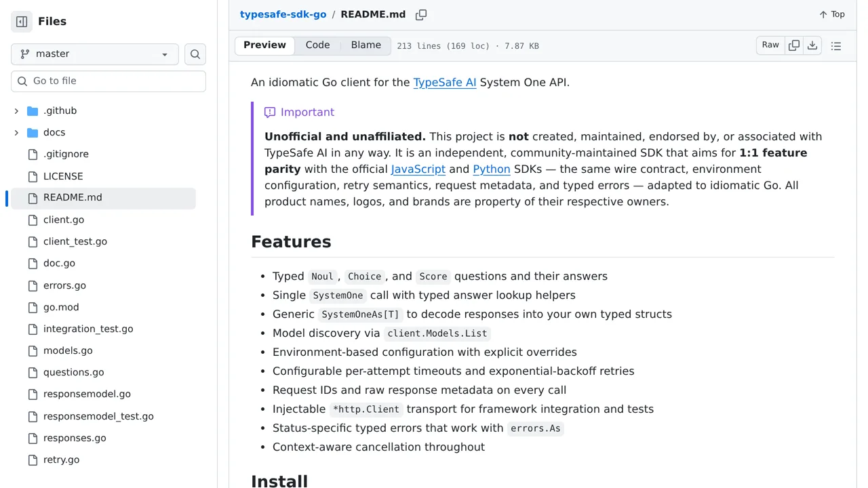Open the JavaScript SDK link
Image resolution: width=868 pixels, height=488 pixels.
click(418, 169)
